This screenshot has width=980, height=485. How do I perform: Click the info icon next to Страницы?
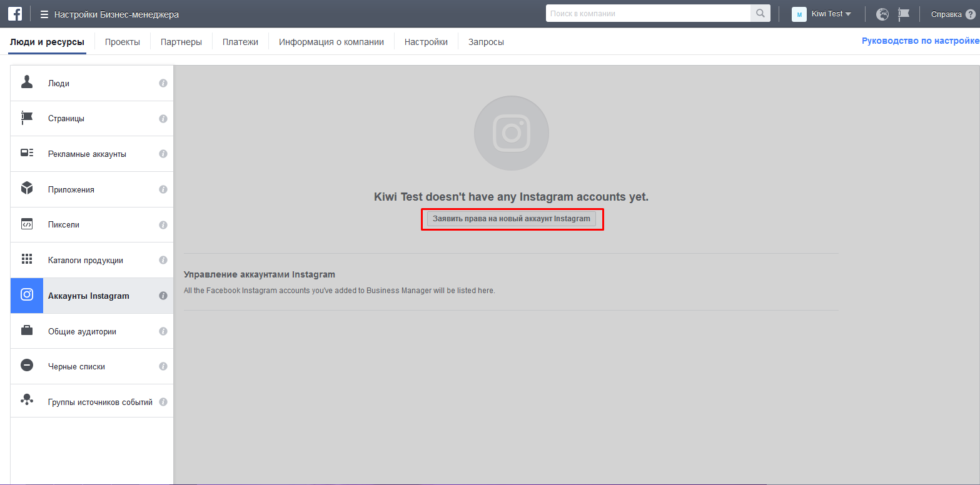tap(163, 119)
